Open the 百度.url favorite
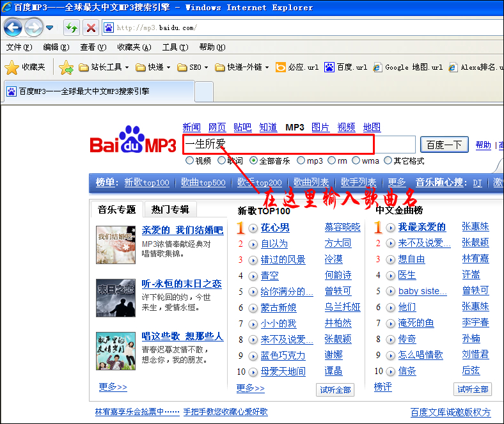This screenshot has height=424, width=504. (x=345, y=67)
